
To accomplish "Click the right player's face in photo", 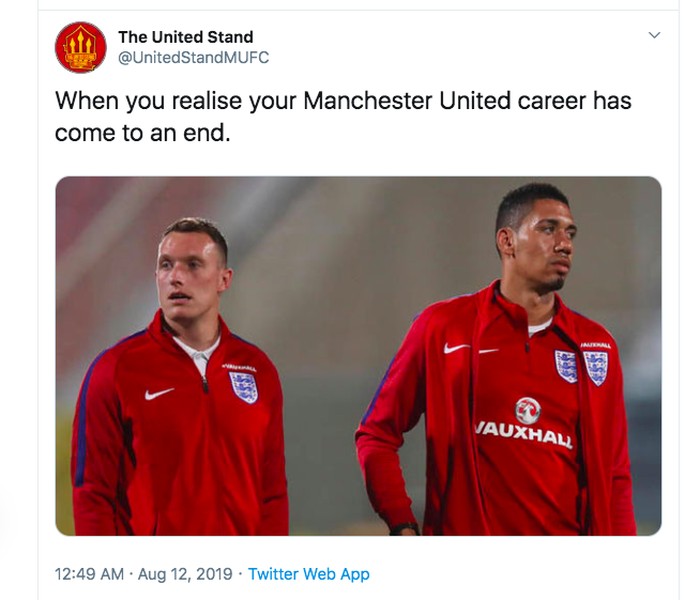I will pyautogui.click(x=536, y=243).
